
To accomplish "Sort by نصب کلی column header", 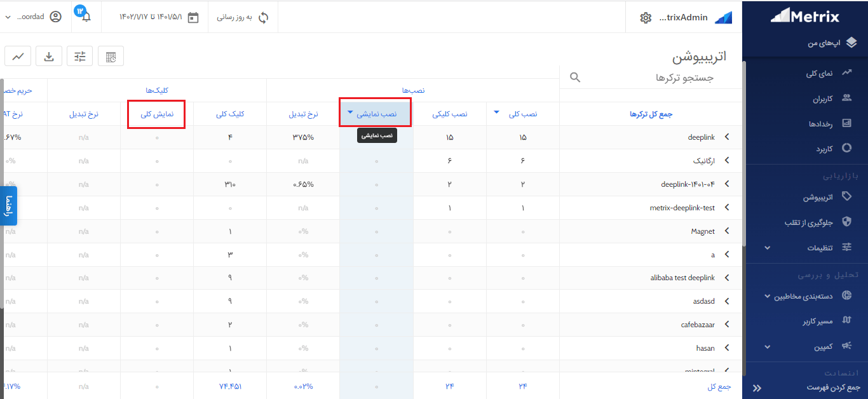I will pyautogui.click(x=524, y=114).
